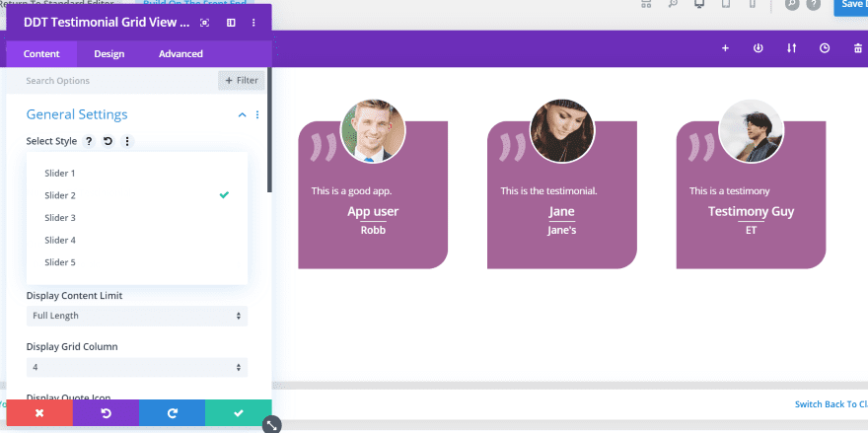Screen dimensions: 868x433
Task: Click the Filter button
Action: (242, 80)
